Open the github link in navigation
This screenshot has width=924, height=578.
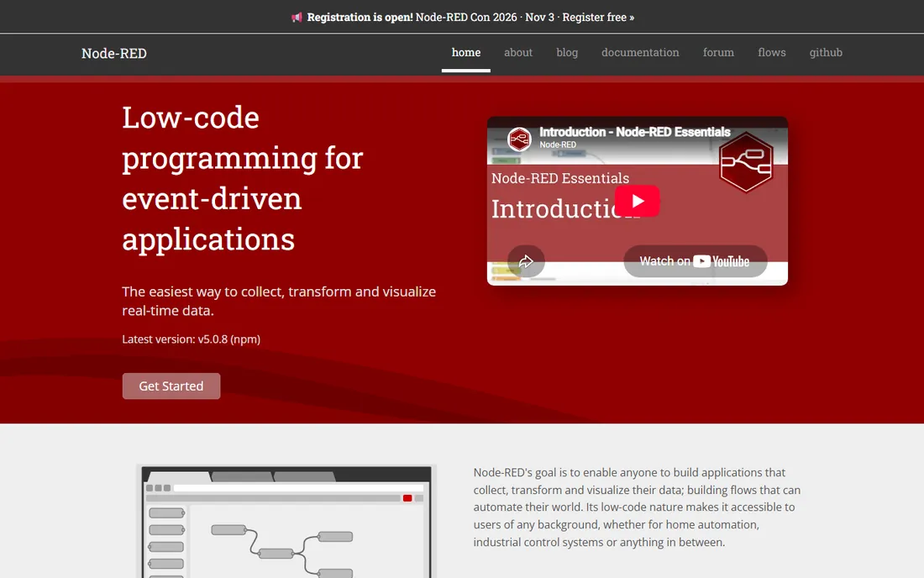(x=826, y=52)
